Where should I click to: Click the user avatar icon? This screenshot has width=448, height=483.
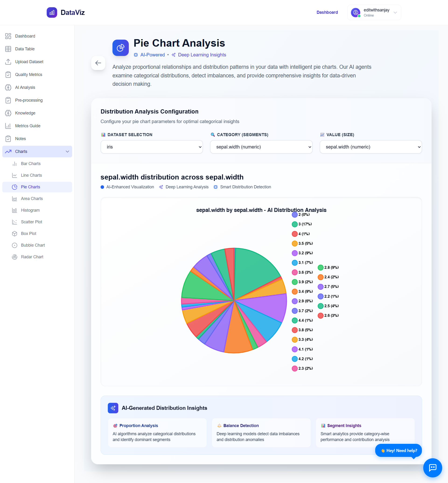tap(355, 12)
